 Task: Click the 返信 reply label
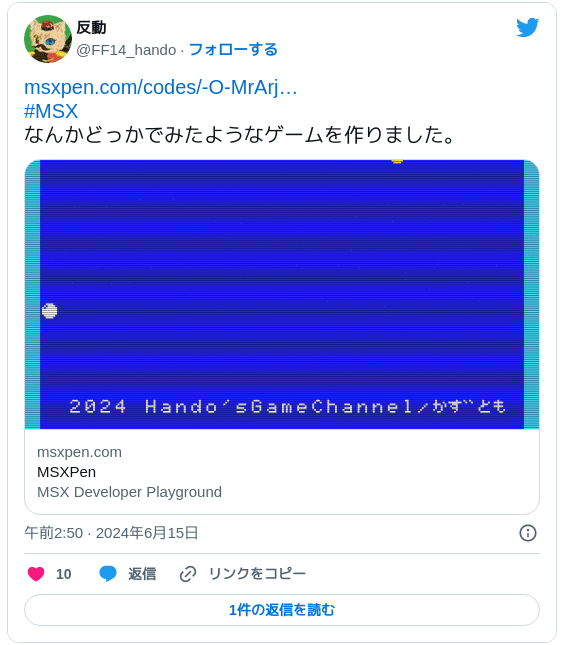tap(142, 574)
